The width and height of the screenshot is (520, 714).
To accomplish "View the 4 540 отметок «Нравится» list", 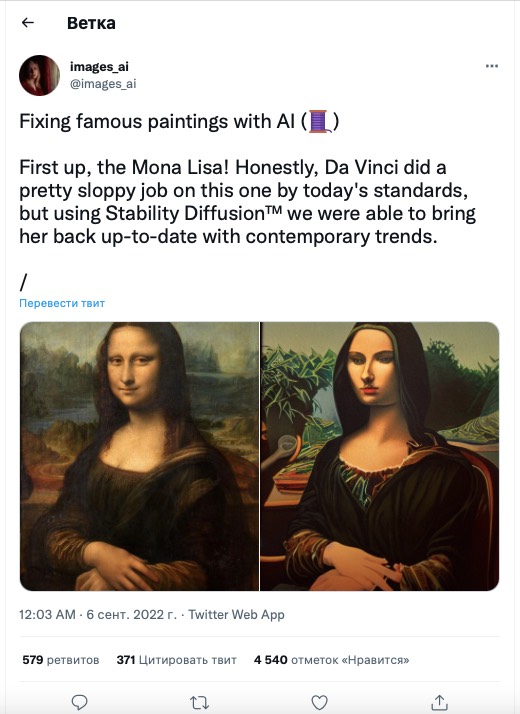I will 331,660.
